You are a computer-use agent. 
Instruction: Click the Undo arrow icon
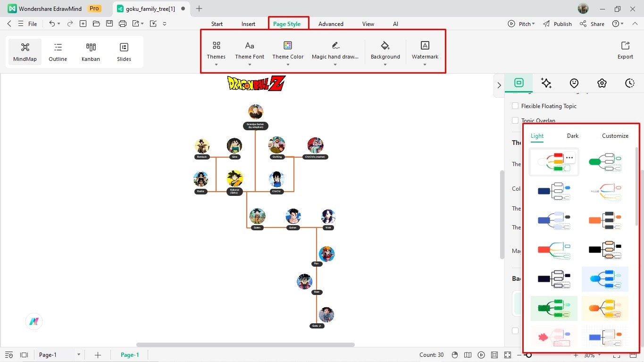[x=52, y=24]
